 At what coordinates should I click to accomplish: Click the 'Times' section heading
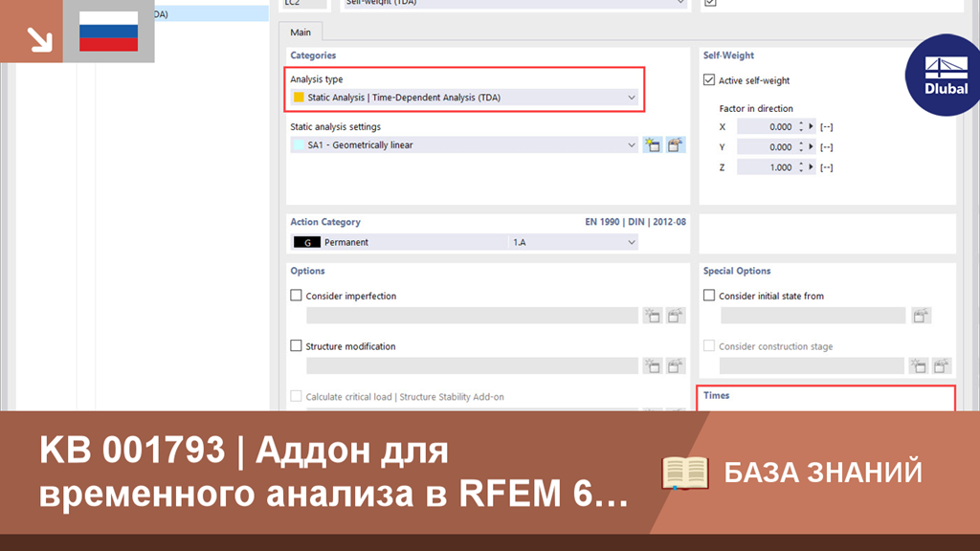point(716,395)
